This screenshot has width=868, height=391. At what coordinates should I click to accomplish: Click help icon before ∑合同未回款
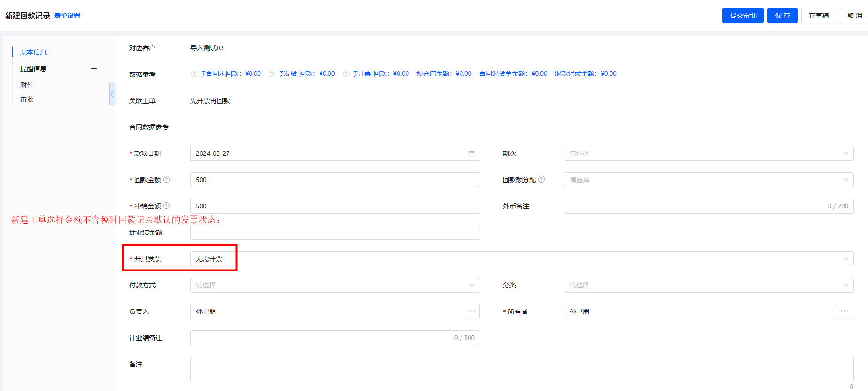(194, 74)
